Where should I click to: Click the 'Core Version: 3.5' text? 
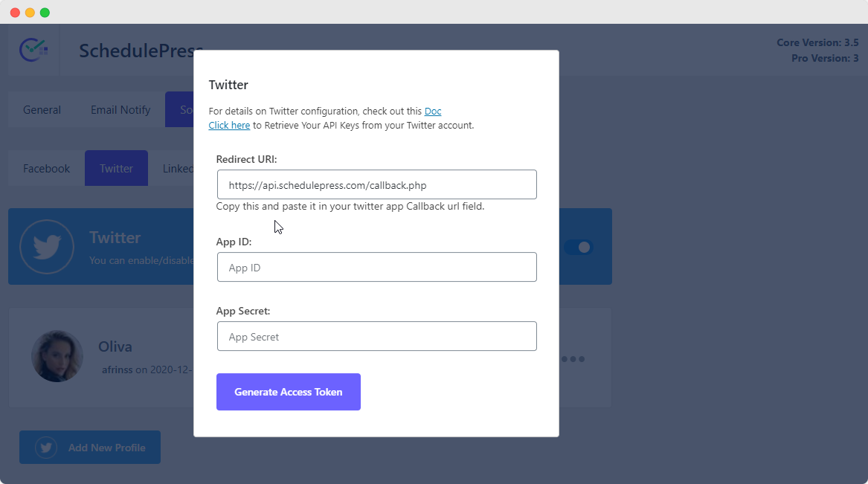click(x=817, y=42)
